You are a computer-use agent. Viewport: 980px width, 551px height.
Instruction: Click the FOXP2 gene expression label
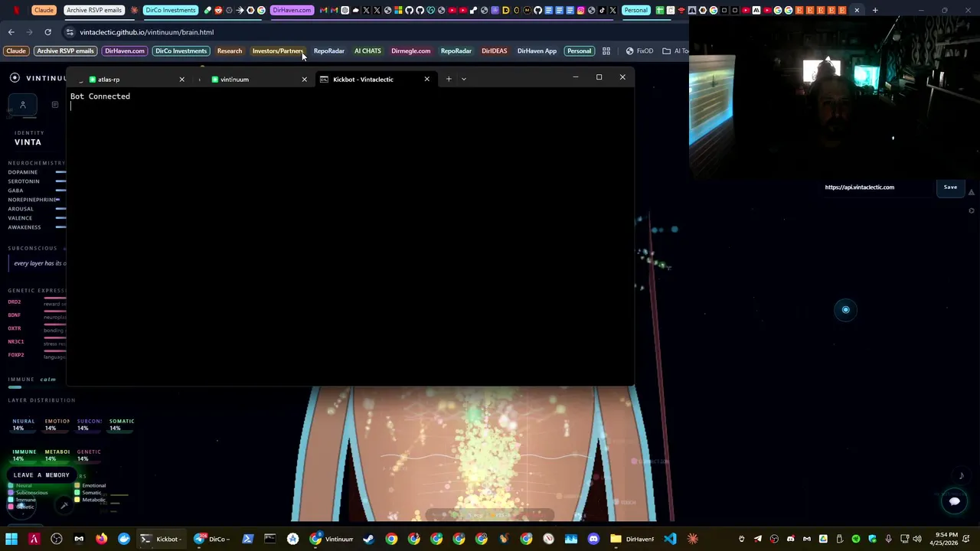16,355
